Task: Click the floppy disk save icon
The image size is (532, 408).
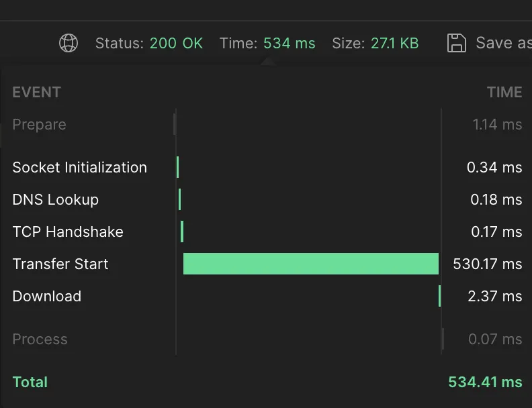Action: pyautogui.click(x=457, y=43)
